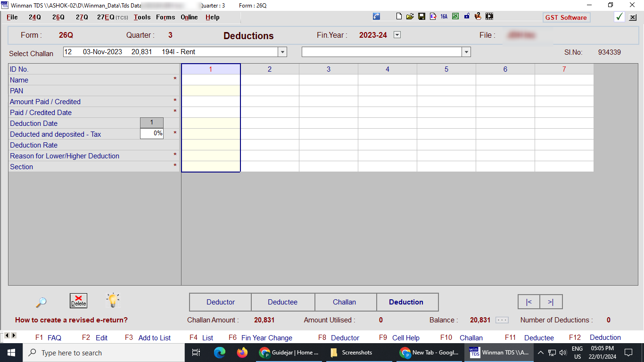Click the Form 16A generation icon
The image size is (644, 362).
(444, 16)
